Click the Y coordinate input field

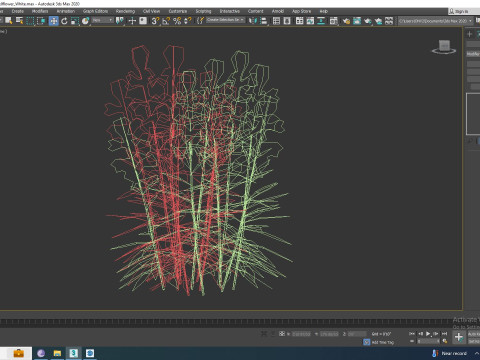(329, 334)
